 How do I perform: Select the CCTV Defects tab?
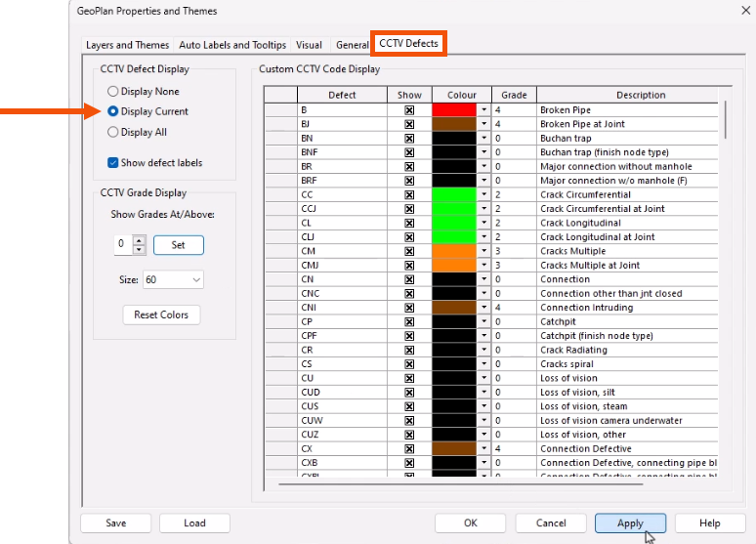click(x=408, y=43)
